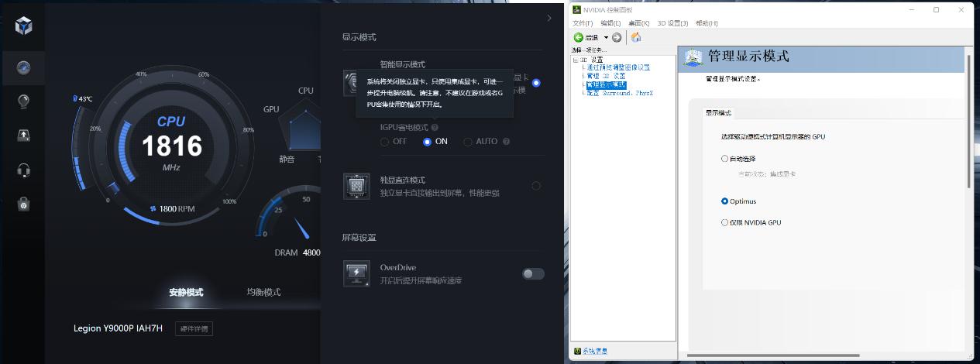The width and height of the screenshot is (980, 364).
Task: Open 编辑(E) menu in NVIDIA control panel
Action: point(610,23)
